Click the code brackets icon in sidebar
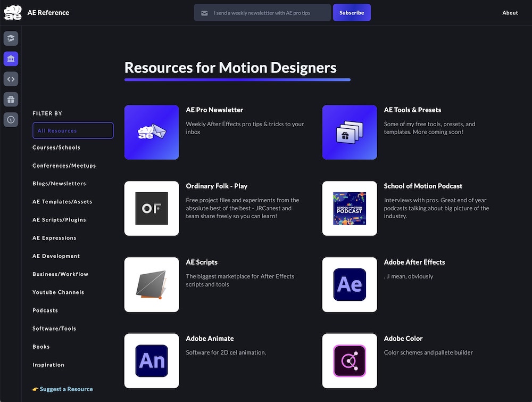Screen dimensions: 532x402 click(x=11, y=79)
